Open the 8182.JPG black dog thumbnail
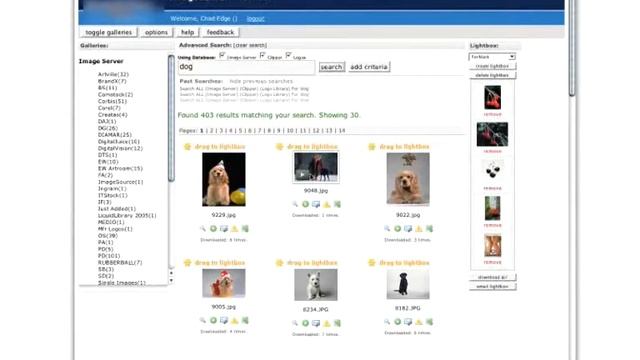Image resolution: width=640 pixels, height=360 pixels. click(408, 284)
